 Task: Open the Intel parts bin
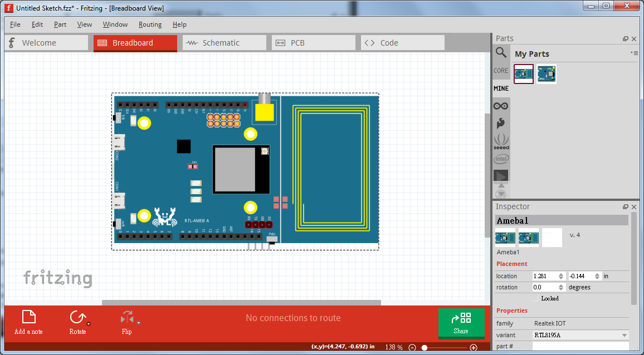click(501, 159)
